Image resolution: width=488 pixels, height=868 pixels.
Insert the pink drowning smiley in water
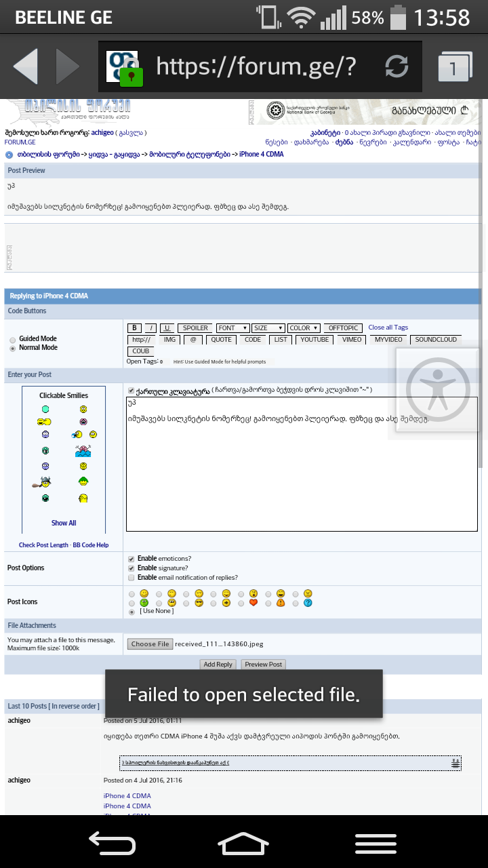point(83,451)
